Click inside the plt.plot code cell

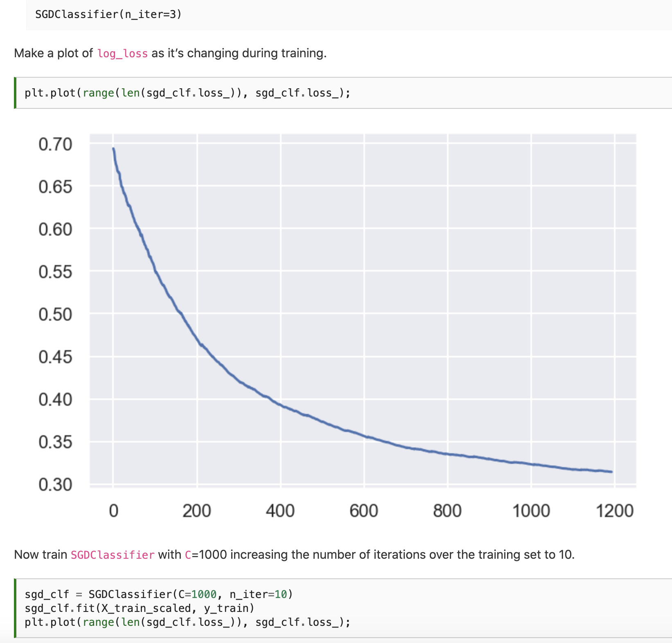point(344,93)
